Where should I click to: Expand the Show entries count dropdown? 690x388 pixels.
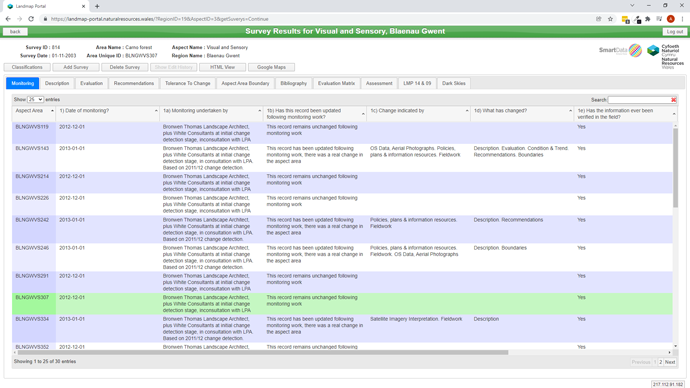[x=35, y=99]
